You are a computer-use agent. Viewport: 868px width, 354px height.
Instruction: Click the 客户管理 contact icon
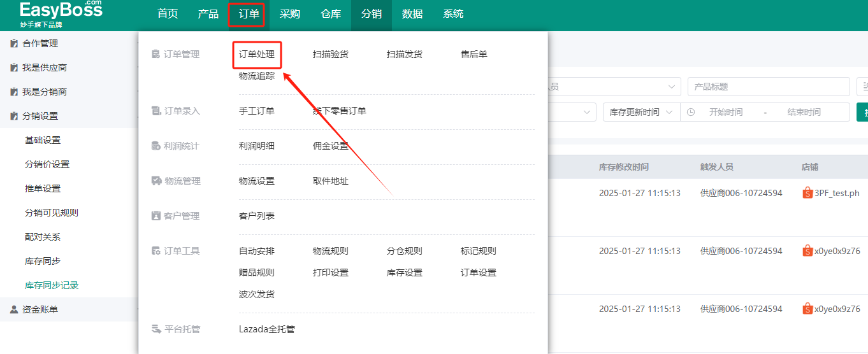point(156,216)
